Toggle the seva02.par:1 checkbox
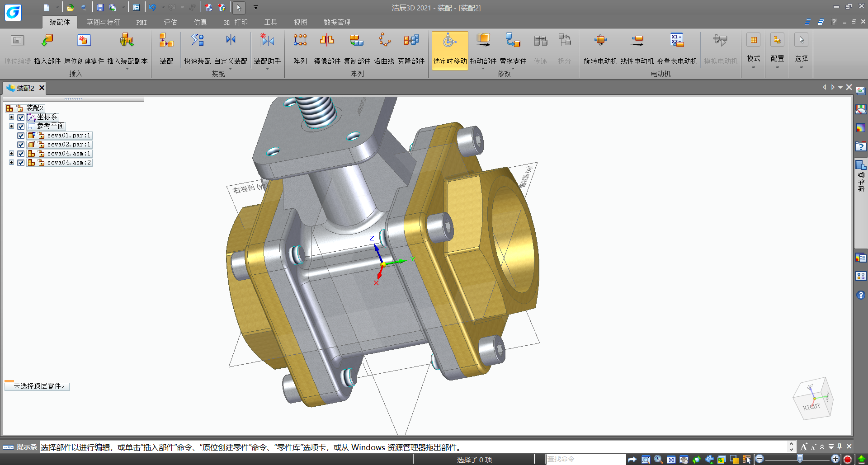This screenshot has height=465, width=868. pyautogui.click(x=21, y=145)
